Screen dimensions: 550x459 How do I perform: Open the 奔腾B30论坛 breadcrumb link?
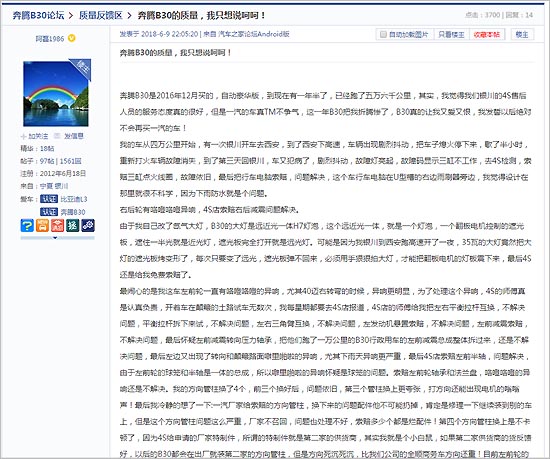(38, 15)
